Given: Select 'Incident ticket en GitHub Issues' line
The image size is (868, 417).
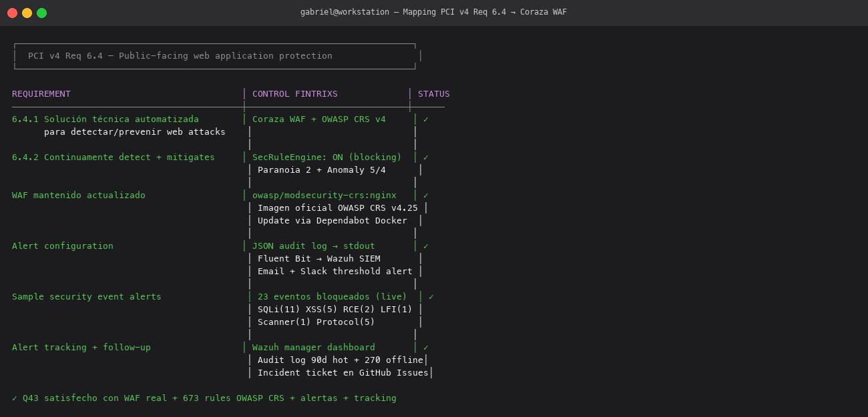Looking at the screenshot, I should (343, 373).
